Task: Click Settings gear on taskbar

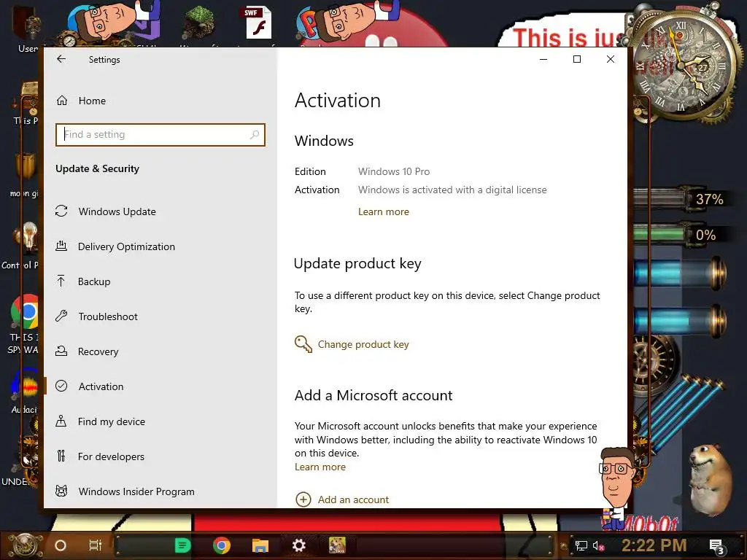Action: pos(298,545)
